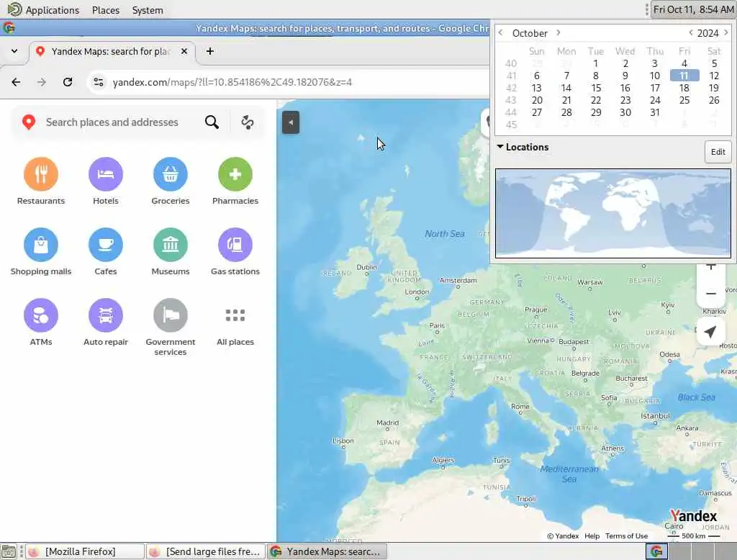The width and height of the screenshot is (737, 560).
Task: Open the System menu
Action: point(147,10)
